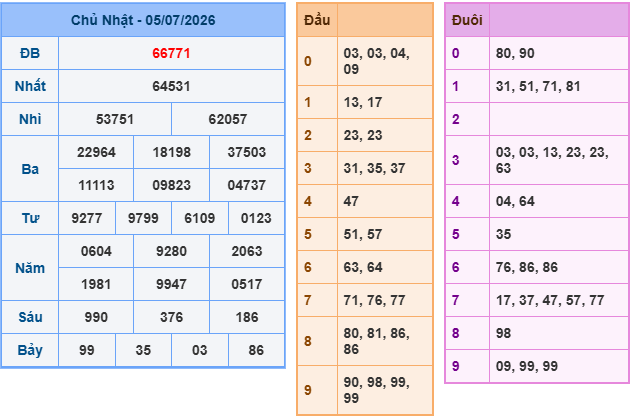Click the Bảy row label
The image size is (631, 418).
pos(30,350)
